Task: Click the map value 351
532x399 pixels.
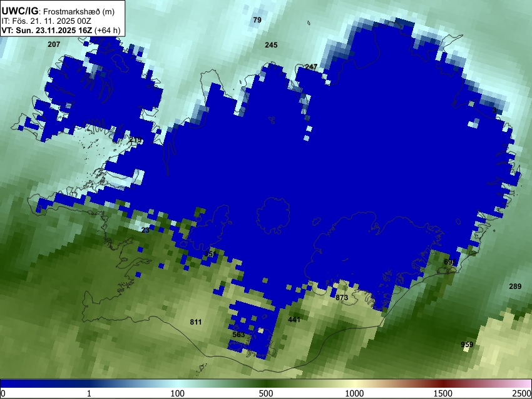Action: click(210, 254)
